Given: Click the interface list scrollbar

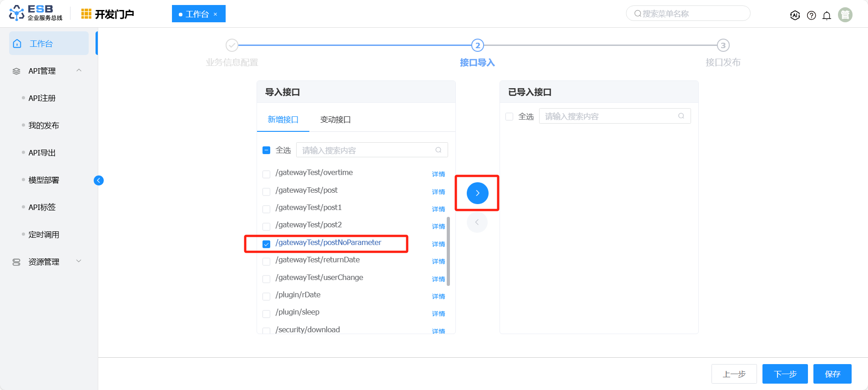Looking at the screenshot, I should pyautogui.click(x=449, y=251).
